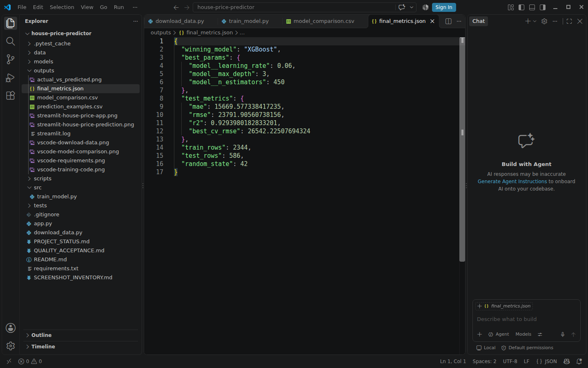Show errors and warnings in status bar
Viewport: 588px width, 368px height.
[30, 361]
